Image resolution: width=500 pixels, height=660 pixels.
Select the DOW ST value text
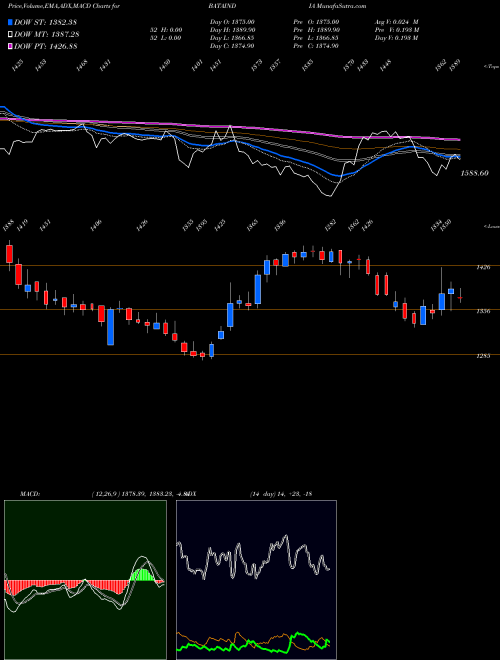(64, 22)
